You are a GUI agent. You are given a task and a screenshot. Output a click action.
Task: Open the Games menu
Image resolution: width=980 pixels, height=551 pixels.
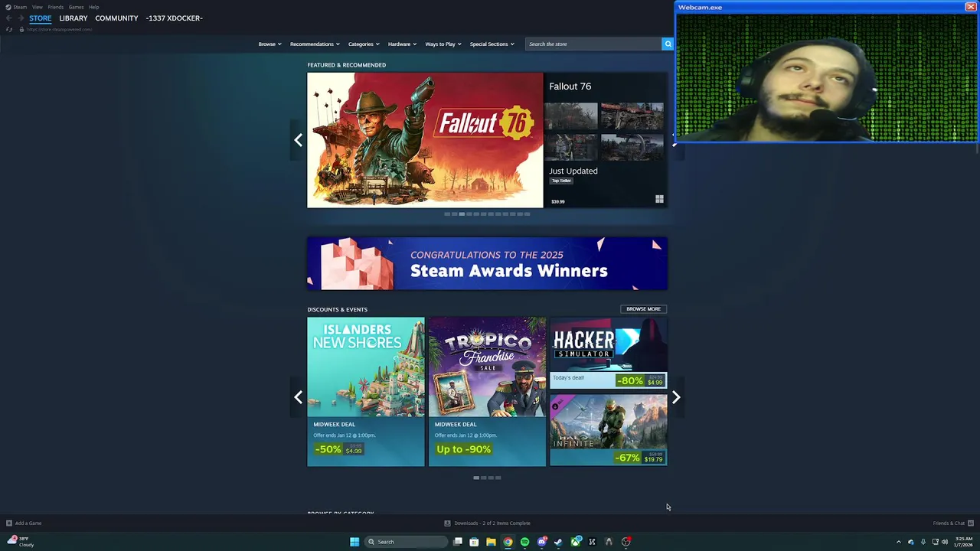(76, 7)
